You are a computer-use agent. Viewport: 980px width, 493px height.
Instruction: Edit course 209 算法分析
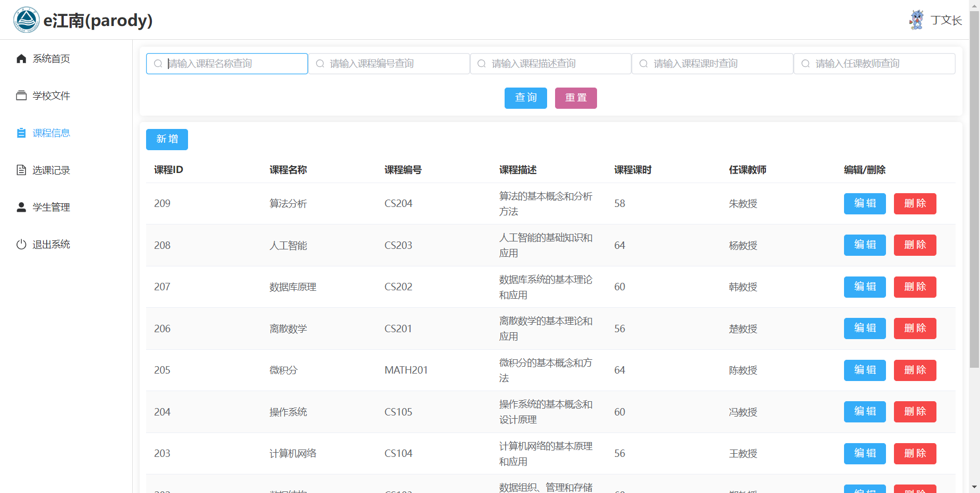click(865, 204)
